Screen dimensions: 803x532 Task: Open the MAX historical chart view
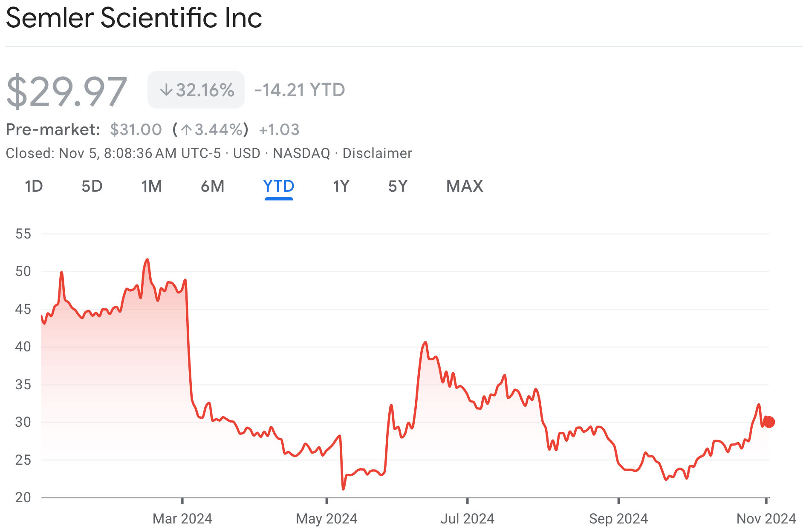pyautogui.click(x=464, y=186)
